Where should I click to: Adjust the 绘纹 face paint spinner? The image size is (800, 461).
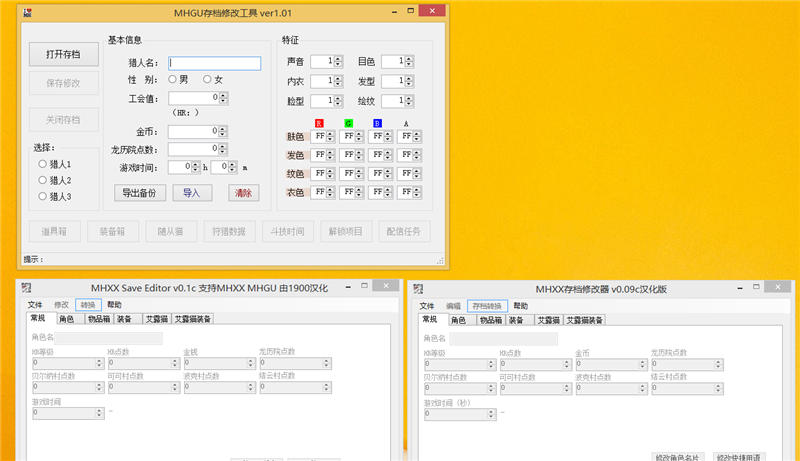click(409, 101)
